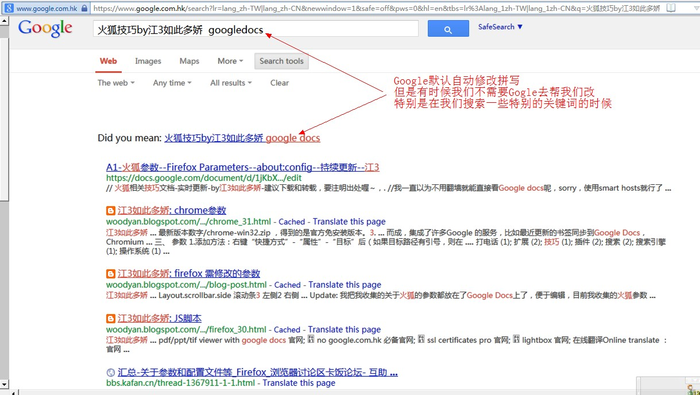Screen dimensions: 700x395
Task: Open the All results filter dropdown
Action: click(231, 83)
